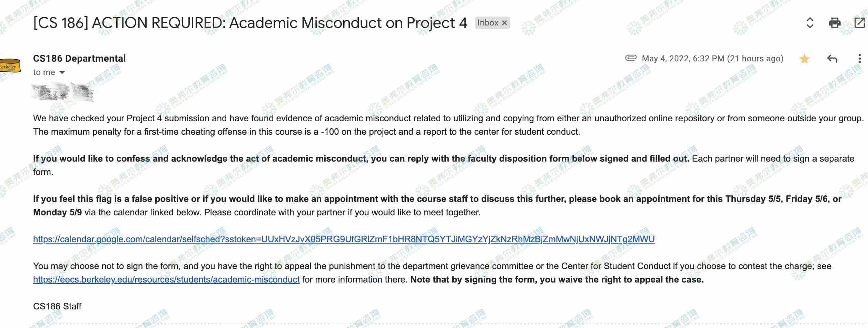Screen dimensions: 868x328
Task: Open the Google Calendar appointment scheduling link
Action: (344, 239)
